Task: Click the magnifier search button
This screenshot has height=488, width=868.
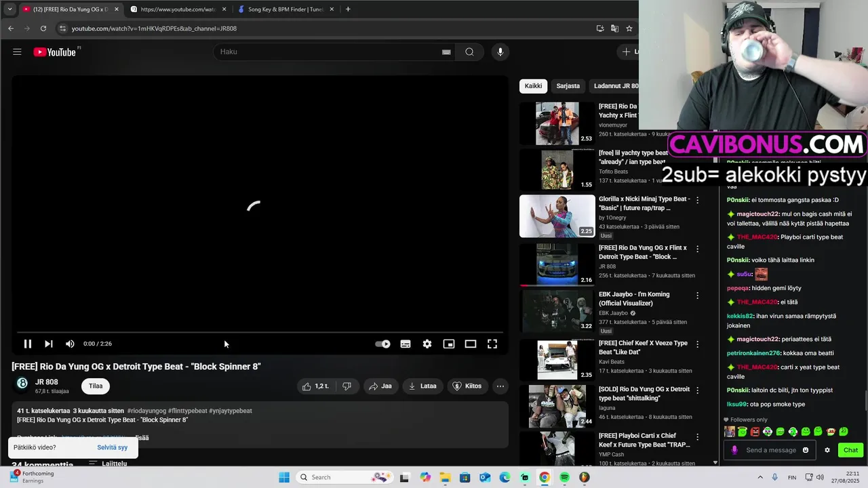Action: pos(469,52)
